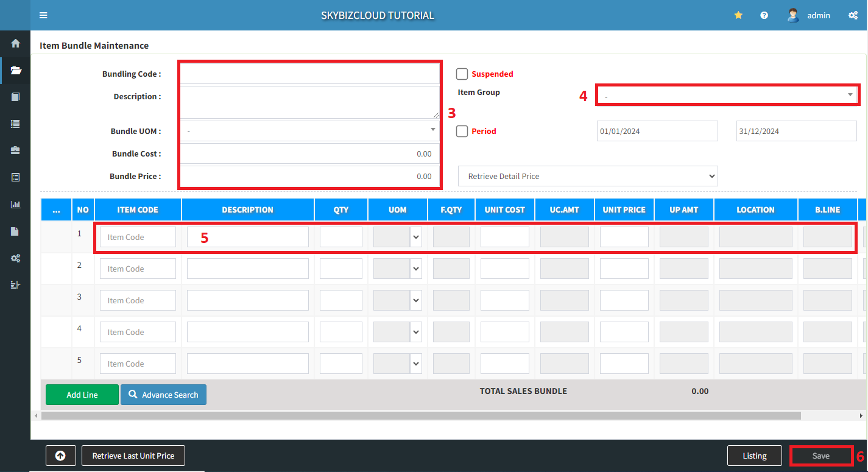The height and width of the screenshot is (472, 868).
Task: Expand the Bundle UOM dropdown
Action: click(309, 131)
